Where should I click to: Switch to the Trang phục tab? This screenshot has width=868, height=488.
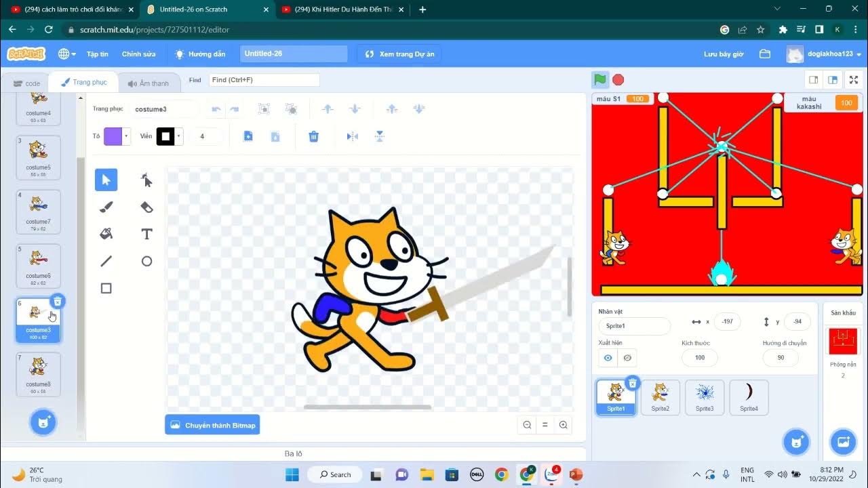[x=83, y=82]
